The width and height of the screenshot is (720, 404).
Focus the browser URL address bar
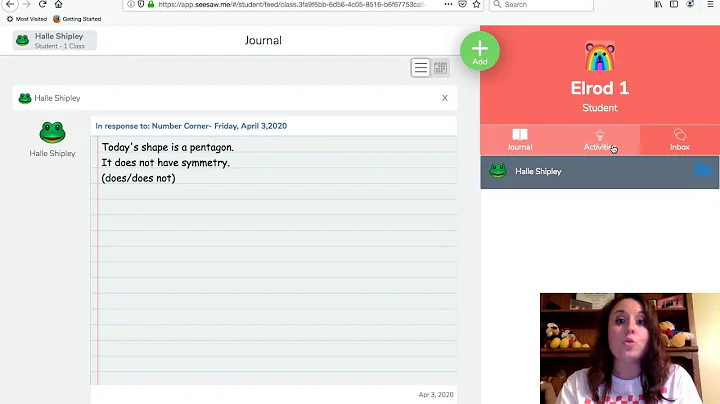tap(292, 4)
